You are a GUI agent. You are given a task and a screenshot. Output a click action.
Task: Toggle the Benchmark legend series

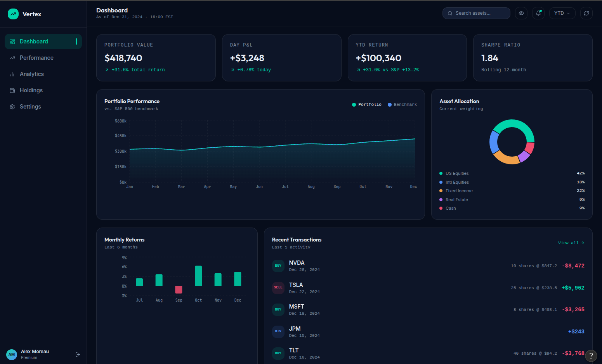pyautogui.click(x=402, y=105)
